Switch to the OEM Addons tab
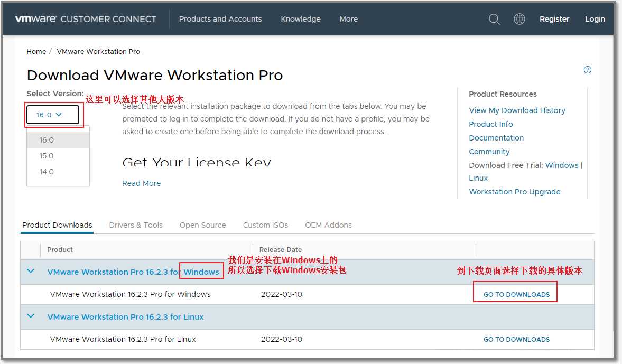The width and height of the screenshot is (622, 364). [x=329, y=225]
